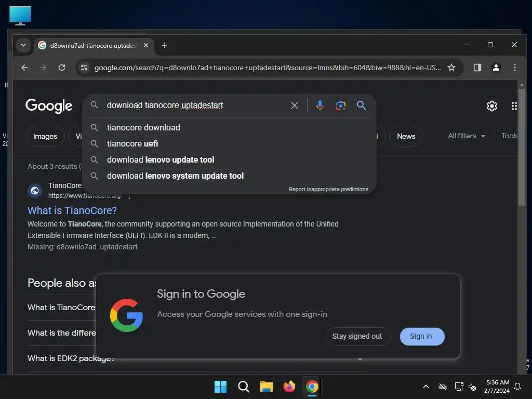
Task: Show hidden tray icons chevron
Action: pyautogui.click(x=426, y=387)
